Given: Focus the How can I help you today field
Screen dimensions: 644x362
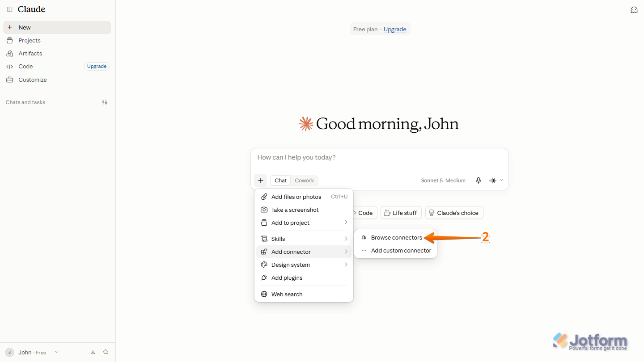Looking at the screenshot, I should (379, 158).
